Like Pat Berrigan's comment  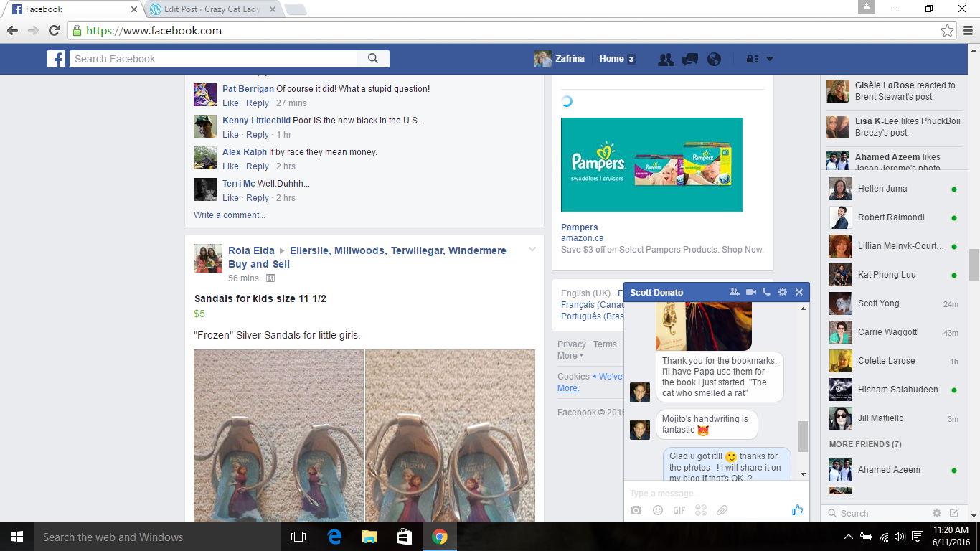click(230, 103)
